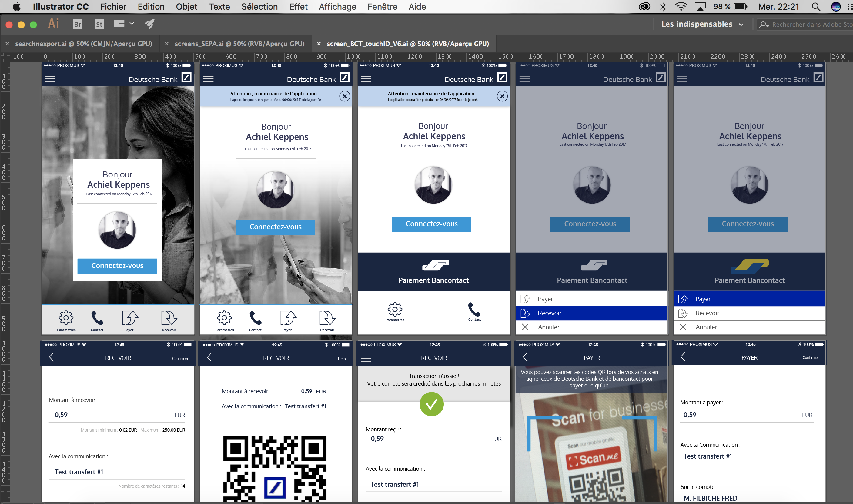
Task: Click the QR code on RECEVOIR screen
Action: [275, 469]
